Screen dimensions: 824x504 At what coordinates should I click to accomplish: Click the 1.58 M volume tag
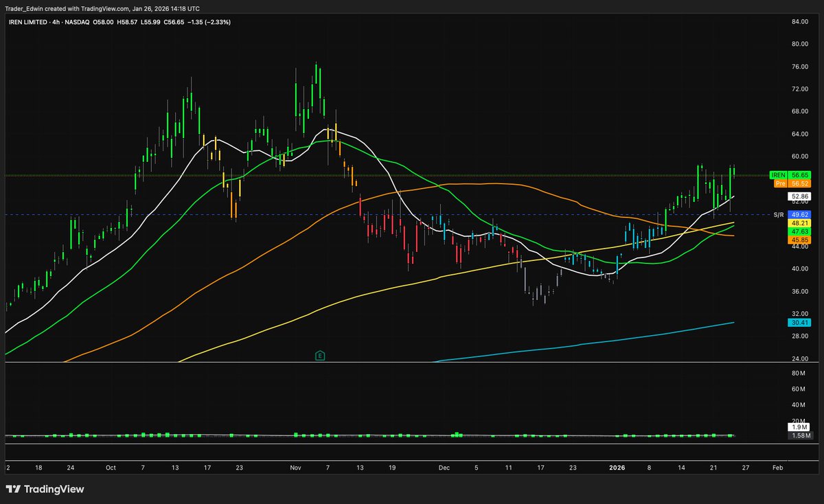point(801,435)
